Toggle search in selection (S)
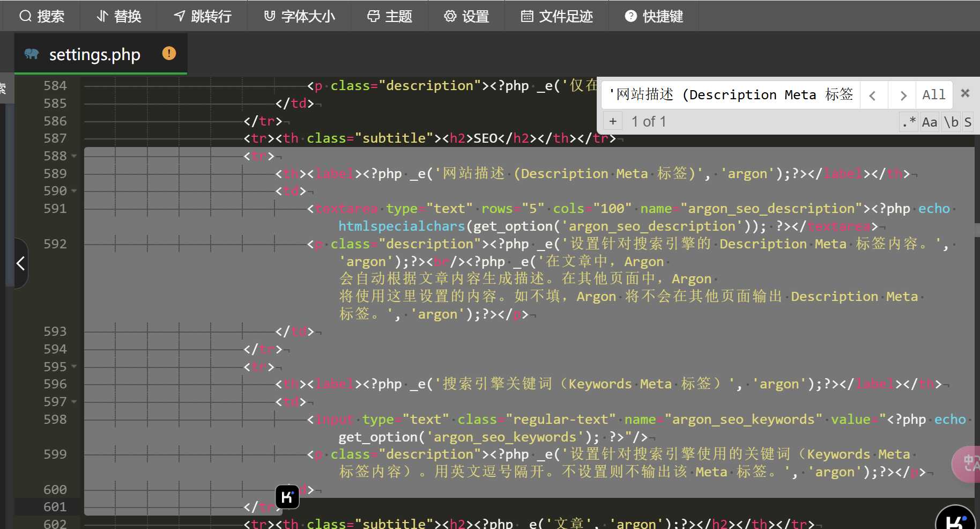 [968, 122]
